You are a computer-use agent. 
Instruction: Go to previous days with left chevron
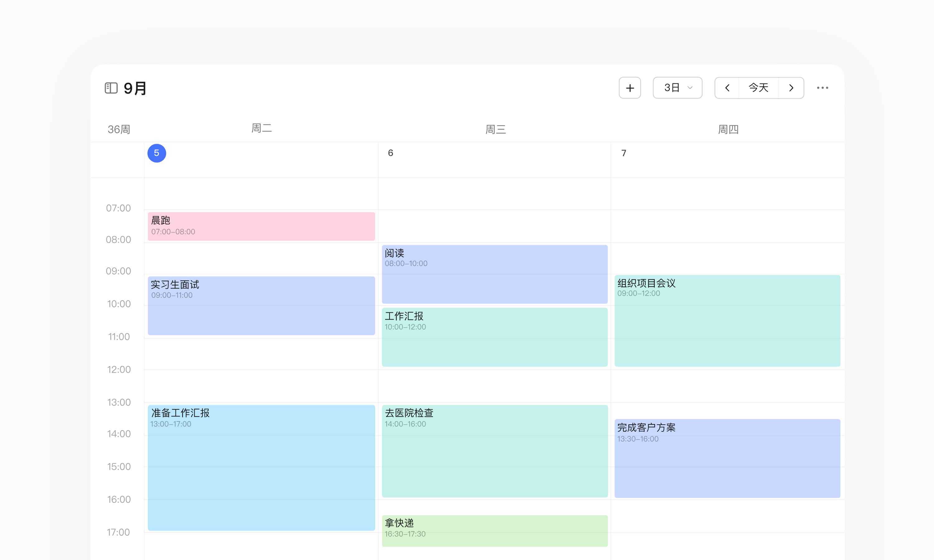pos(727,88)
